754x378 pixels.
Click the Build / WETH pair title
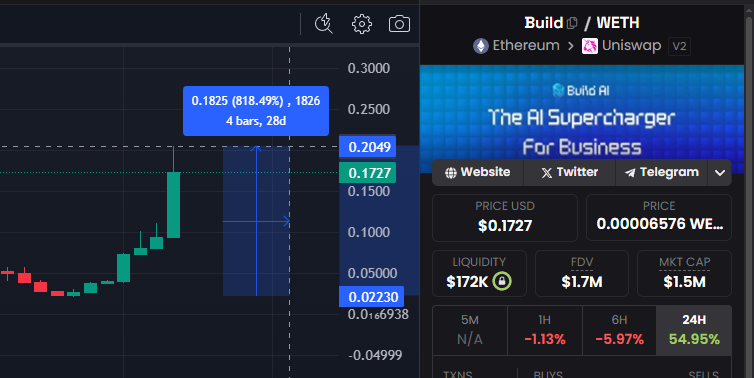pyautogui.click(x=582, y=23)
